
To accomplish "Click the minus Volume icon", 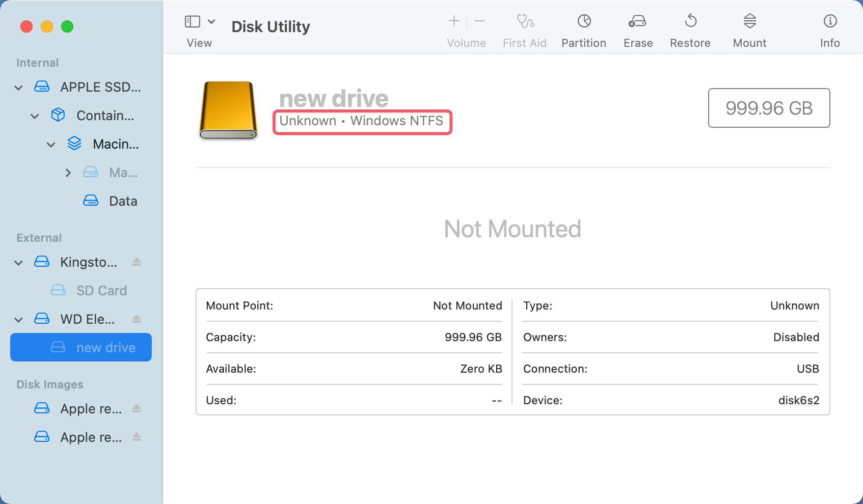I will 479,21.
